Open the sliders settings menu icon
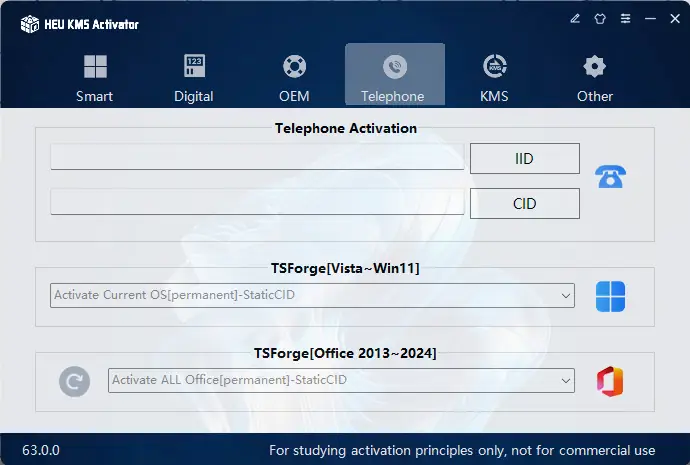This screenshot has height=465, width=690. pos(625,18)
